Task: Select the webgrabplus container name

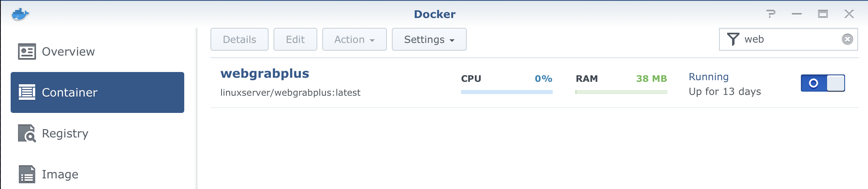Action: click(x=265, y=74)
